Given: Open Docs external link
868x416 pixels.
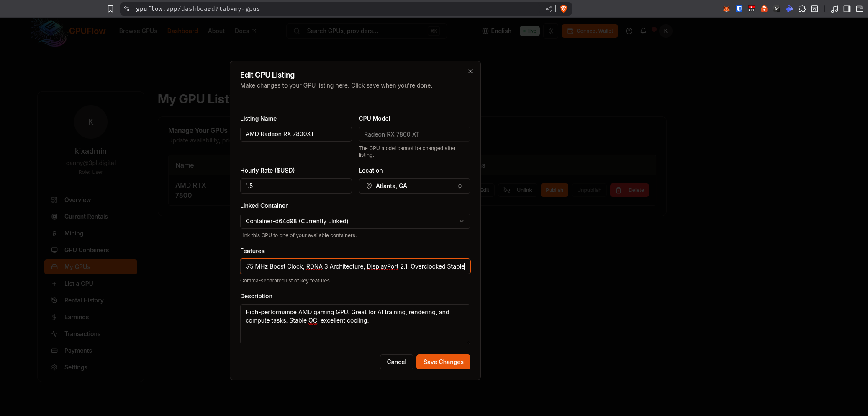Looking at the screenshot, I should pyautogui.click(x=245, y=31).
